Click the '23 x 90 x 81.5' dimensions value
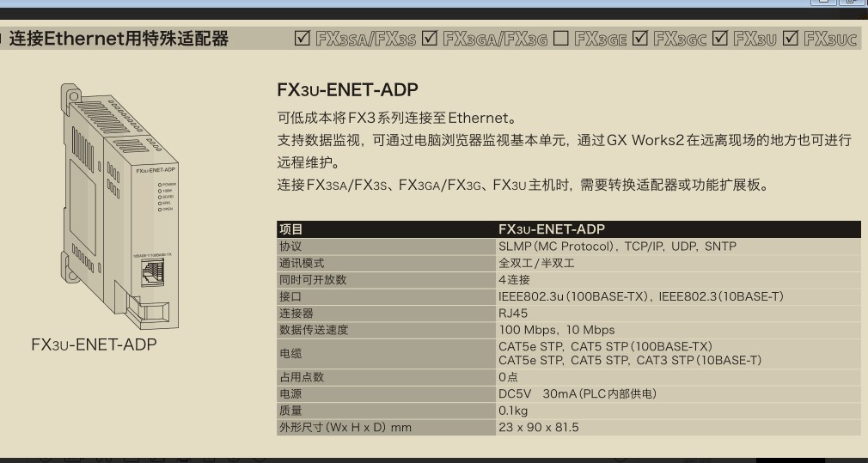 click(539, 428)
